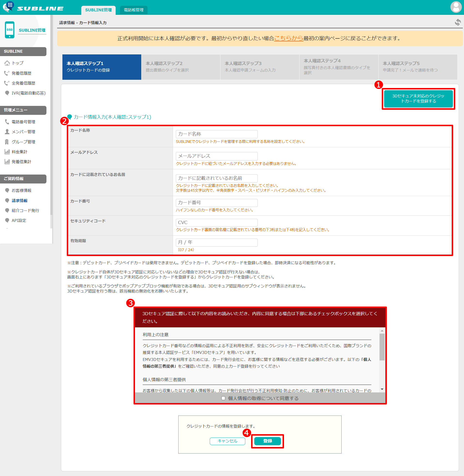Open グループ管理 in the sidebar
This screenshot has width=464, height=476.
coord(23,142)
